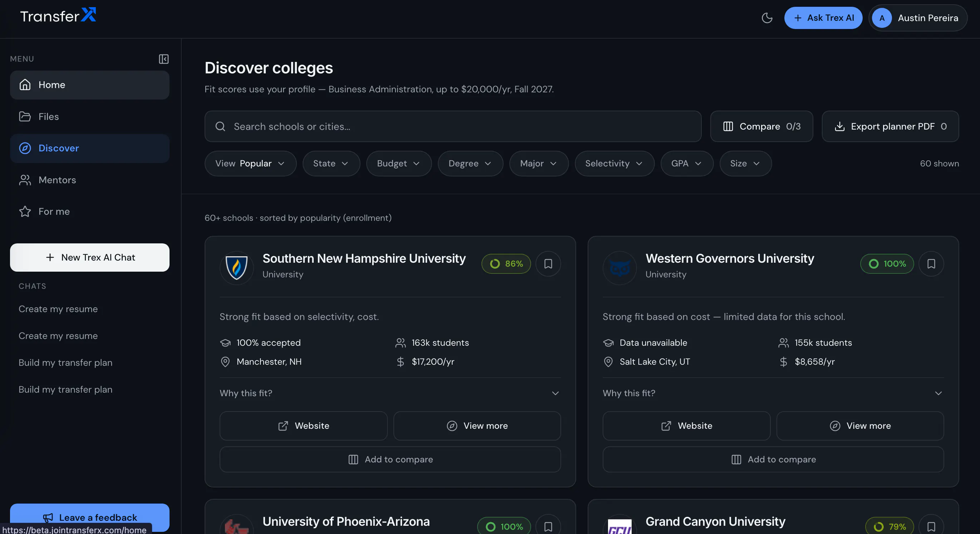Open the Selectivity filter dropdown

[x=614, y=164]
